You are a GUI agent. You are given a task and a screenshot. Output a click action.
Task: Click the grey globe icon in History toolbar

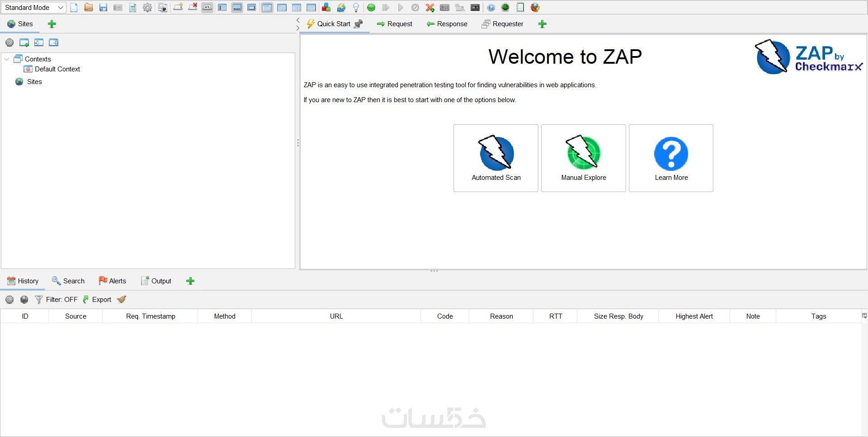[x=24, y=300]
